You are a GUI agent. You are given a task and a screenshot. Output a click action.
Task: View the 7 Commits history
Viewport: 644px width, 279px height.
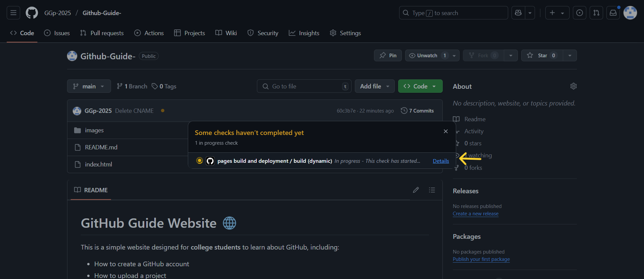tap(417, 111)
